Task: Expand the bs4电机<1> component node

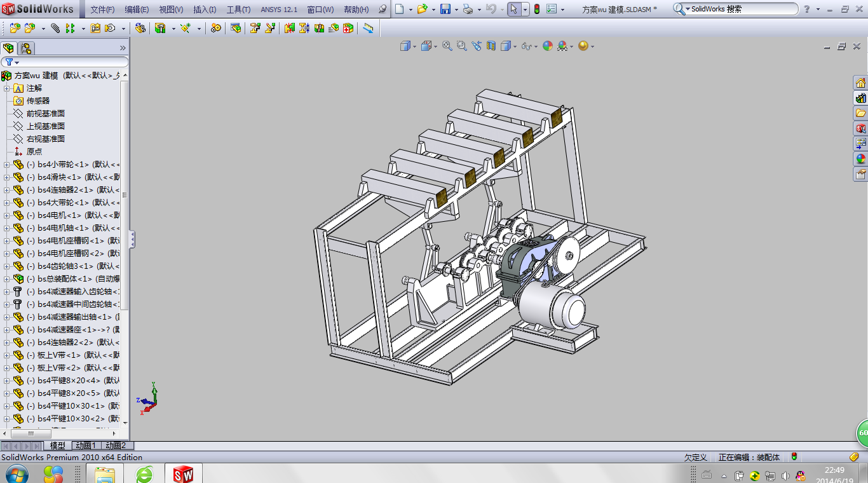Action: (x=6, y=215)
